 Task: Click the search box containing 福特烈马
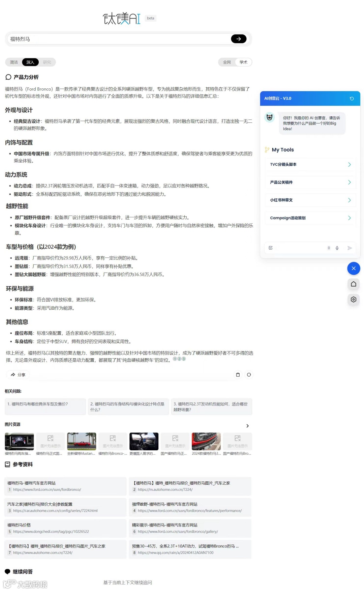coord(120,39)
